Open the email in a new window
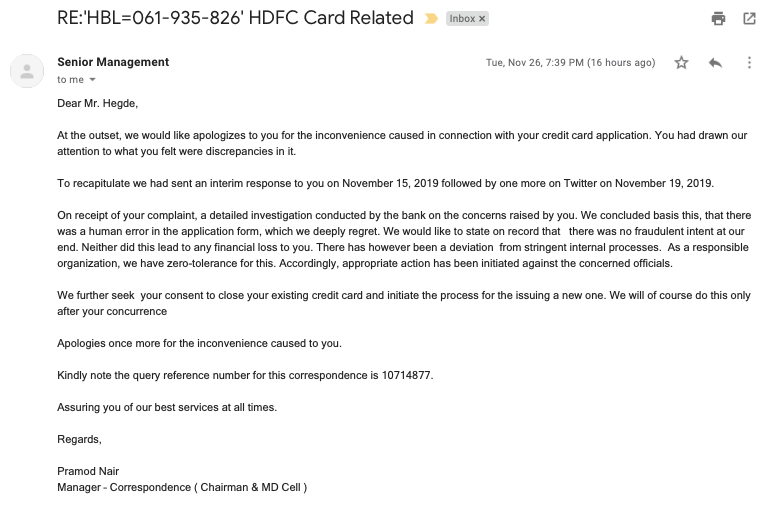The image size is (772, 510). tap(749, 18)
